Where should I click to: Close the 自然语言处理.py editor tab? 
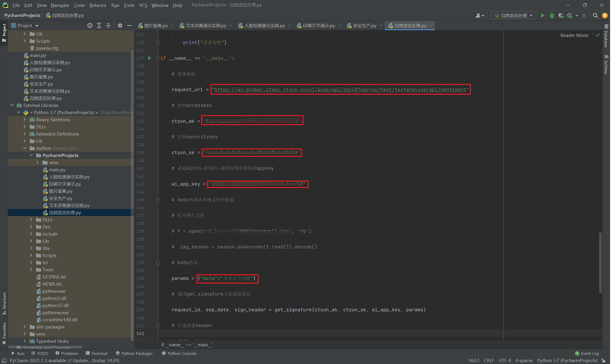click(x=431, y=26)
